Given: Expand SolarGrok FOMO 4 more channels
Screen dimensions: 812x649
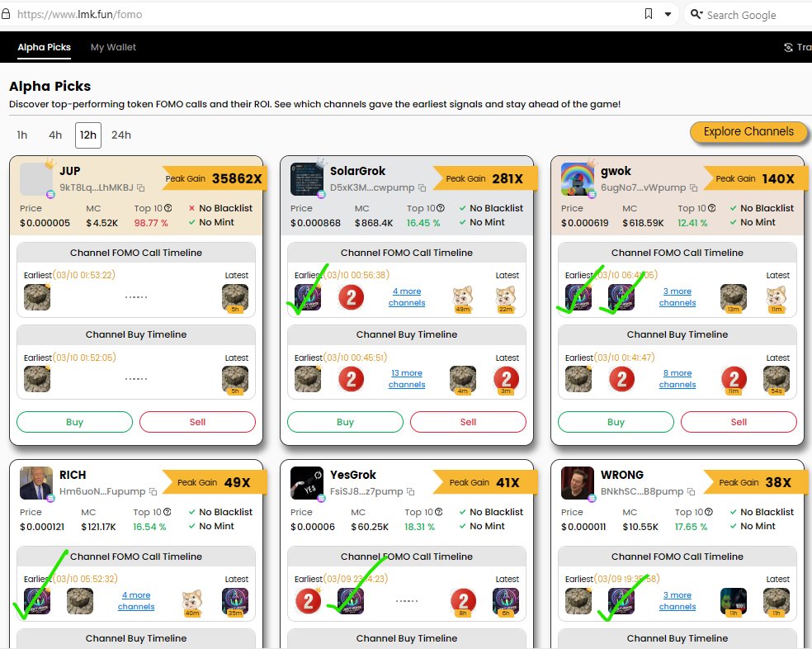Looking at the screenshot, I should pos(407,297).
